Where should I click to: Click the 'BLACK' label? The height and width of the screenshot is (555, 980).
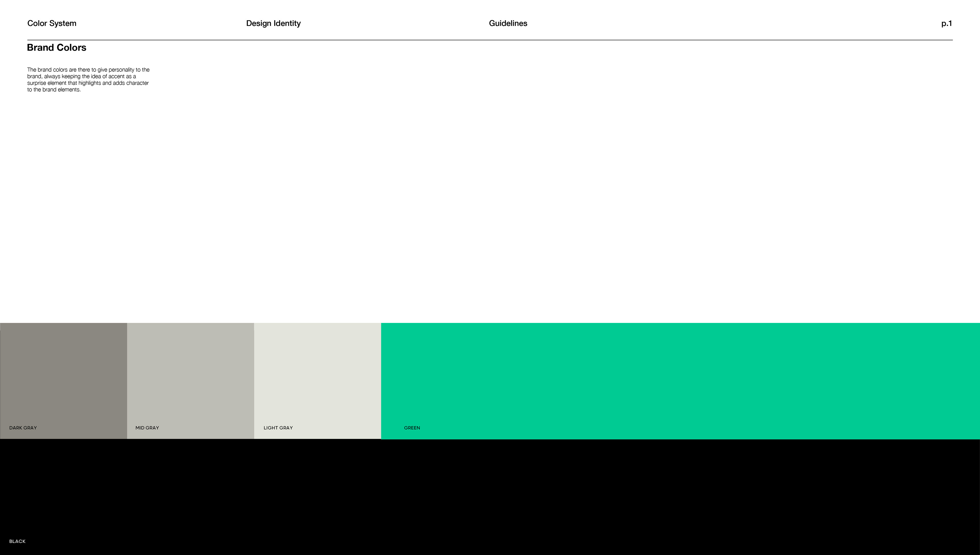pos(17,541)
